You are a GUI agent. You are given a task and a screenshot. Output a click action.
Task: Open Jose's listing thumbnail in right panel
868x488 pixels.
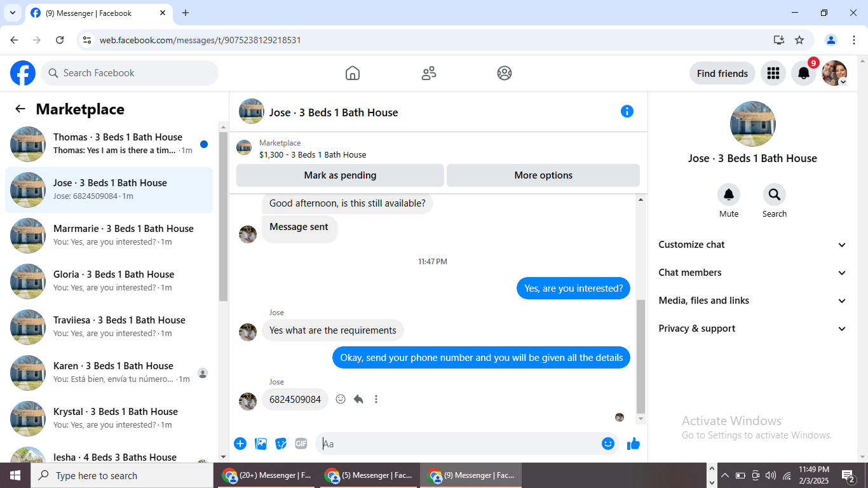[x=753, y=124]
